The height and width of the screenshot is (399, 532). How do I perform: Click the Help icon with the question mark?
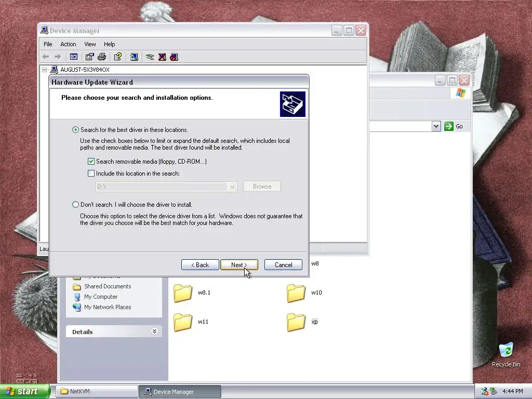click(x=118, y=57)
